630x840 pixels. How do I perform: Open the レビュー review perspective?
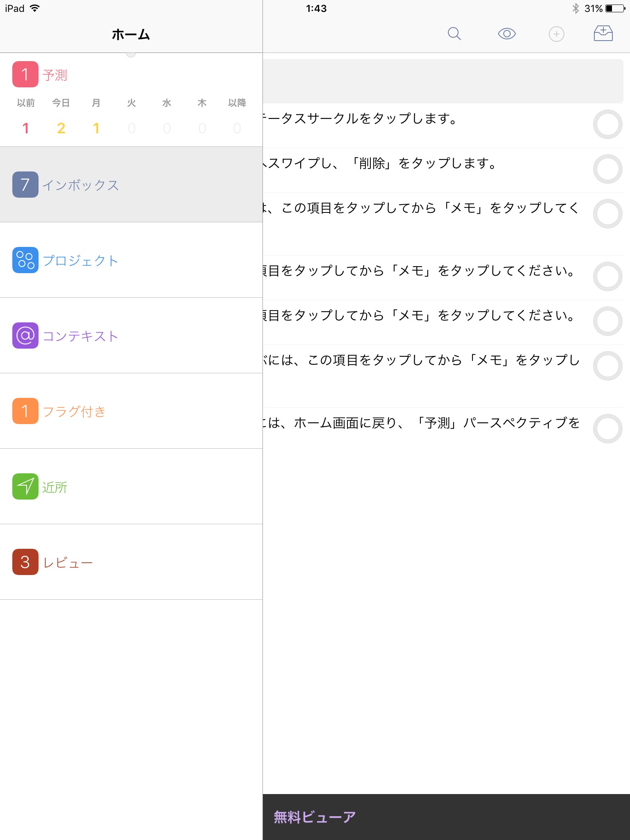[68, 562]
